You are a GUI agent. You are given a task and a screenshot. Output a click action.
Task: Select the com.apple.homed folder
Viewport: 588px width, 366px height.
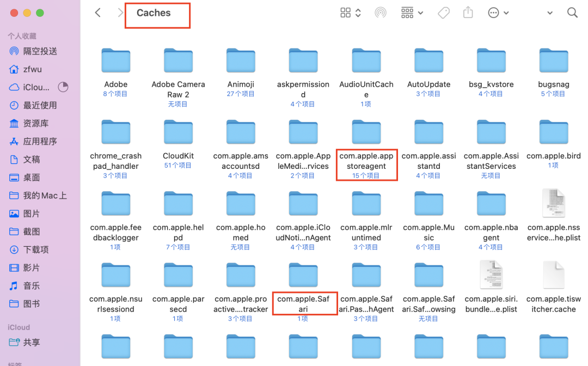[241, 203]
